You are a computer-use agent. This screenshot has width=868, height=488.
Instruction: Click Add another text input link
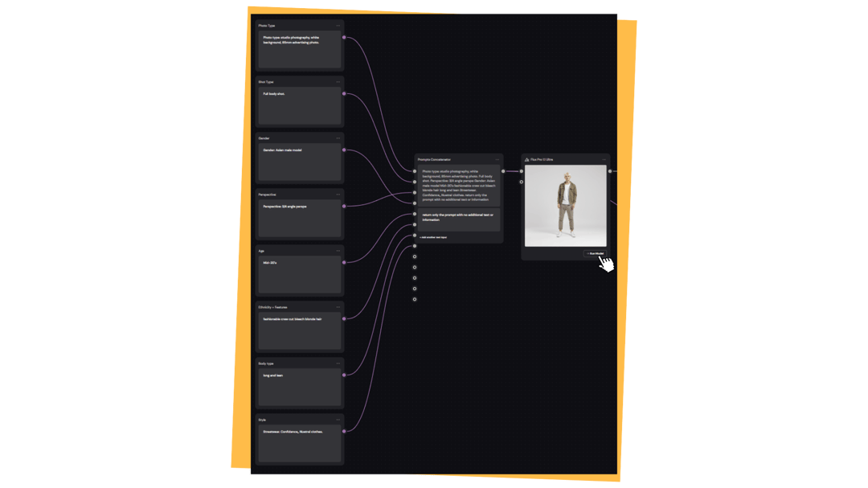pos(433,237)
